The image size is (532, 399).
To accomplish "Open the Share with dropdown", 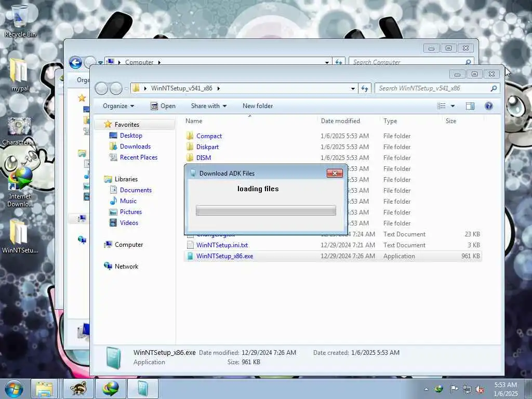I will pyautogui.click(x=209, y=106).
